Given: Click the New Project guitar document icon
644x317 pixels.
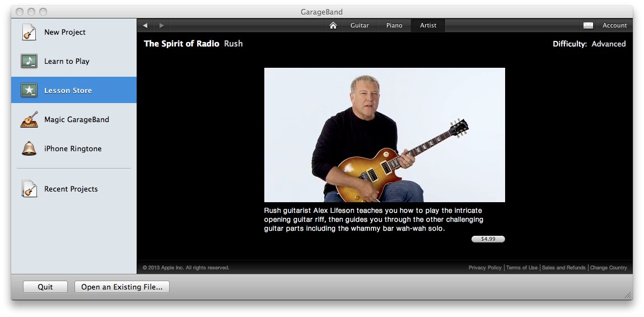Looking at the screenshot, I should [29, 32].
